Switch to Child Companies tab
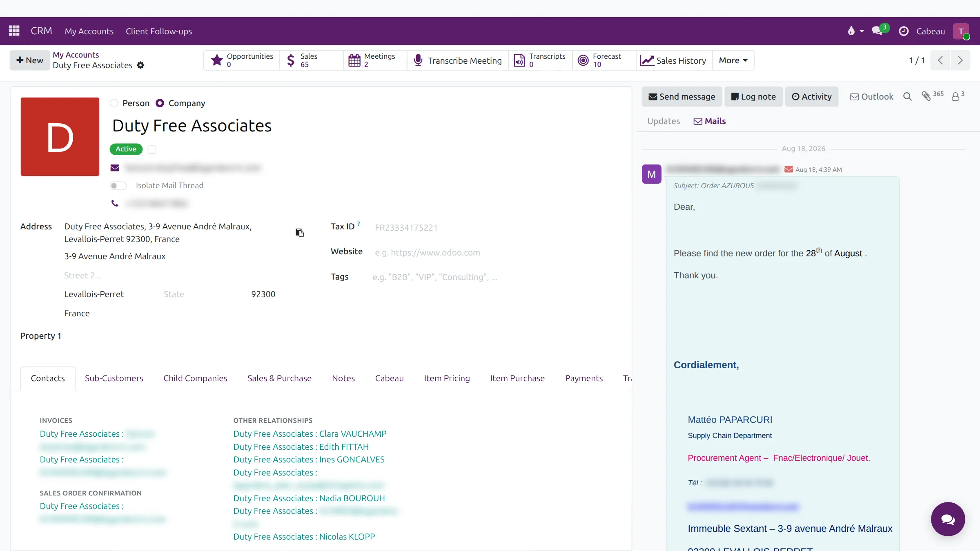The width and height of the screenshot is (980, 551). point(195,378)
